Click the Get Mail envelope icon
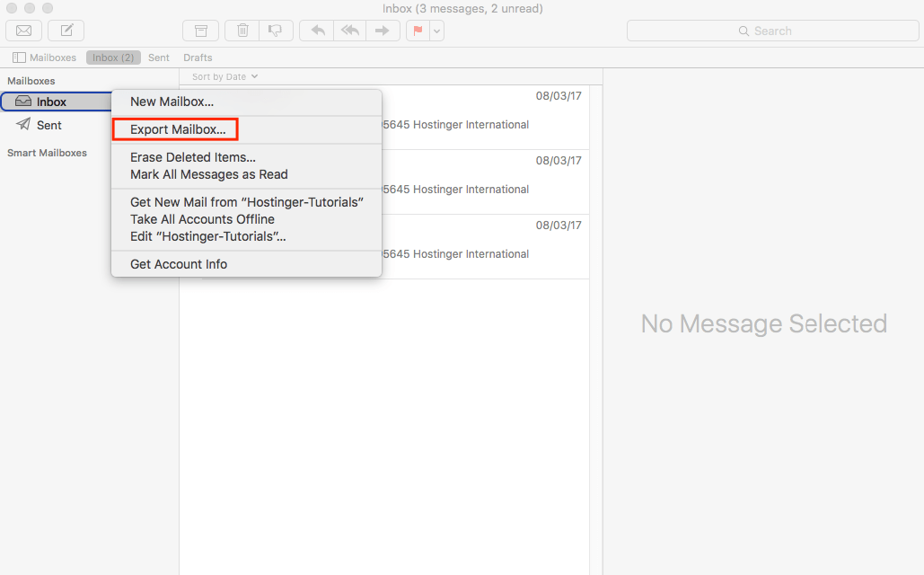The width and height of the screenshot is (924, 575). coord(24,31)
